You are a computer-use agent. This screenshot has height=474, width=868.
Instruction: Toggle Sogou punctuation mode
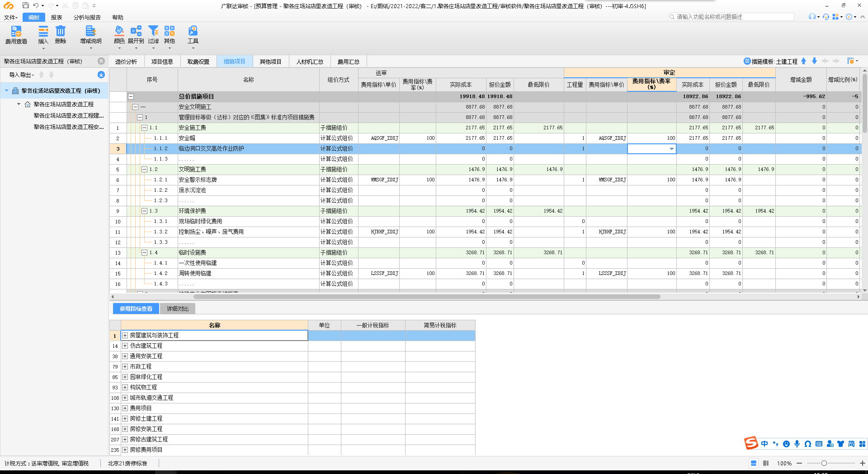coord(775,444)
